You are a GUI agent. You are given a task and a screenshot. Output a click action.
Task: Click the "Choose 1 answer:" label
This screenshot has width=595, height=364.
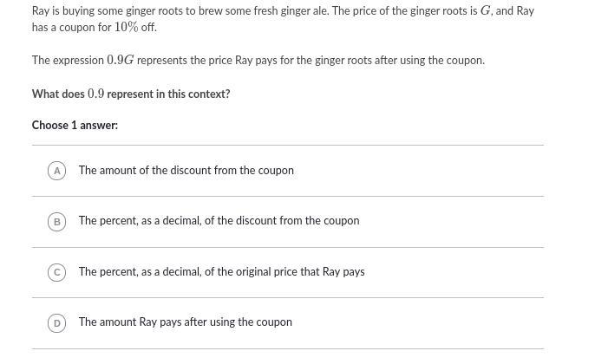pyautogui.click(x=75, y=125)
